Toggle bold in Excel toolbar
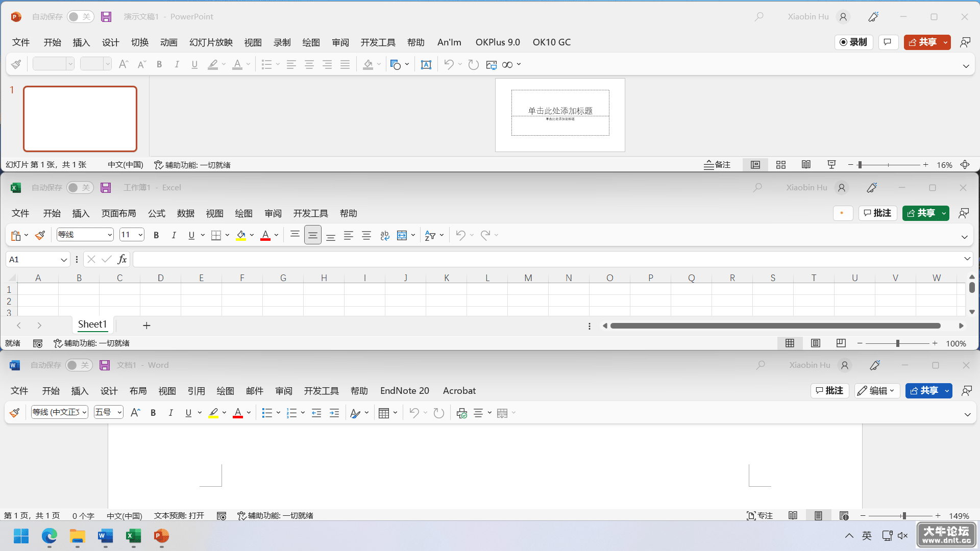The width and height of the screenshot is (980, 551). [156, 235]
